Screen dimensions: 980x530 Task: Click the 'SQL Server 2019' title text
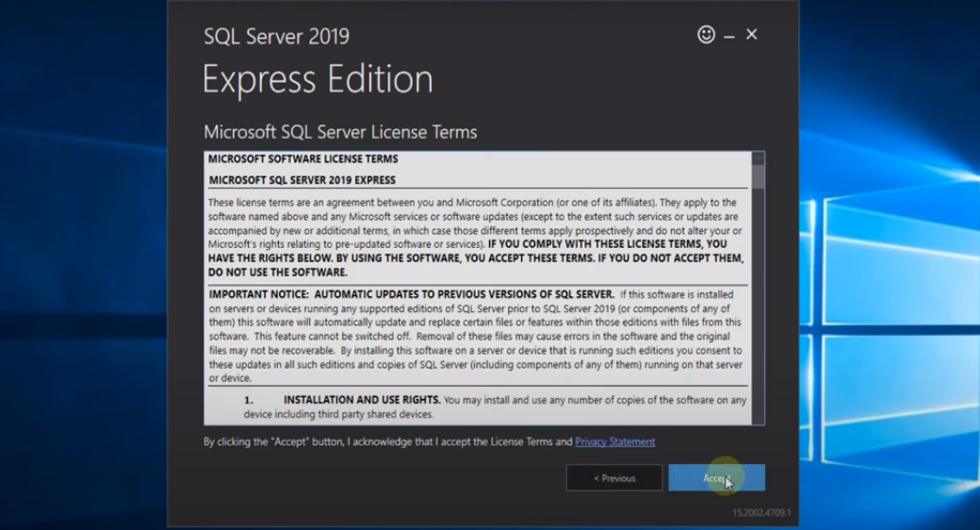coord(276,36)
